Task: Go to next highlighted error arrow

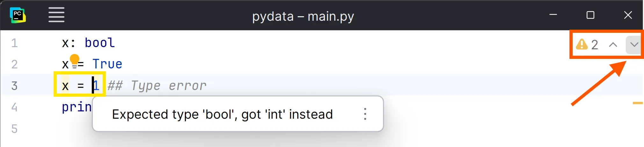Action: pyautogui.click(x=634, y=45)
